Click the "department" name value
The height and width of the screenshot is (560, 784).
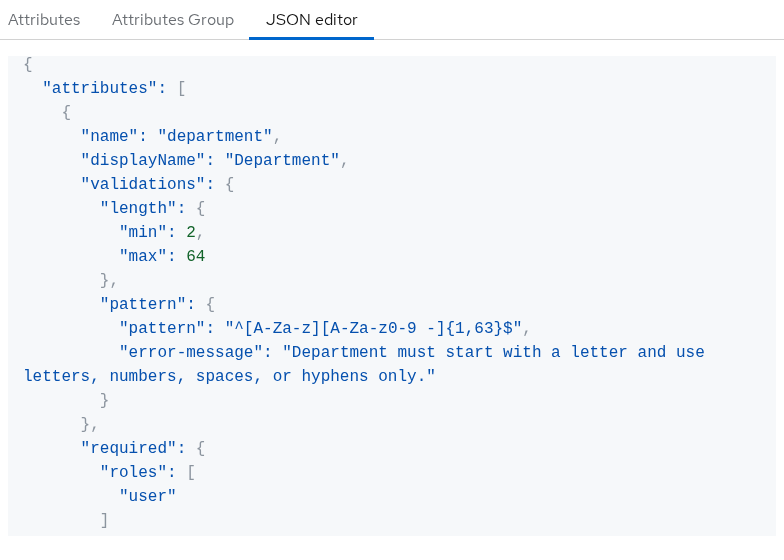pos(215,136)
